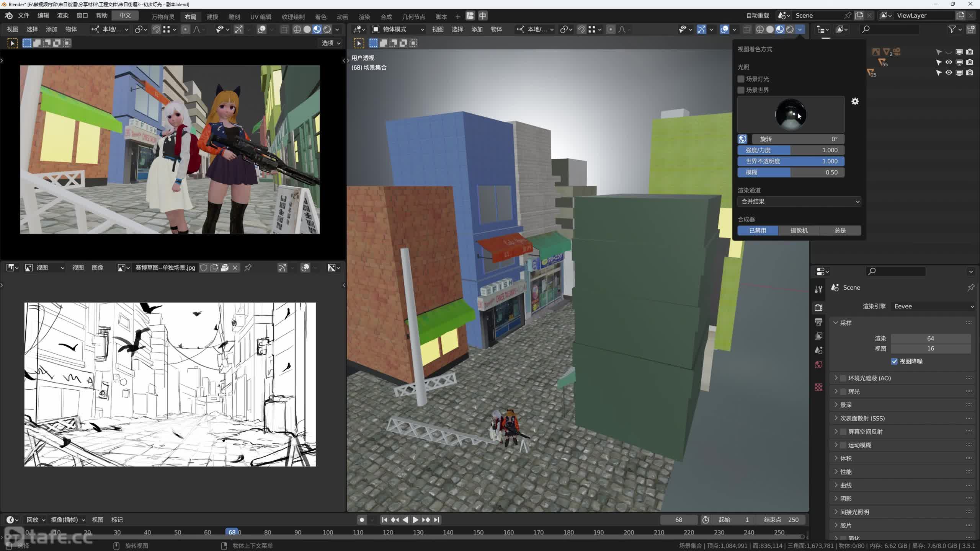Click the 中文 language button

[125, 16]
